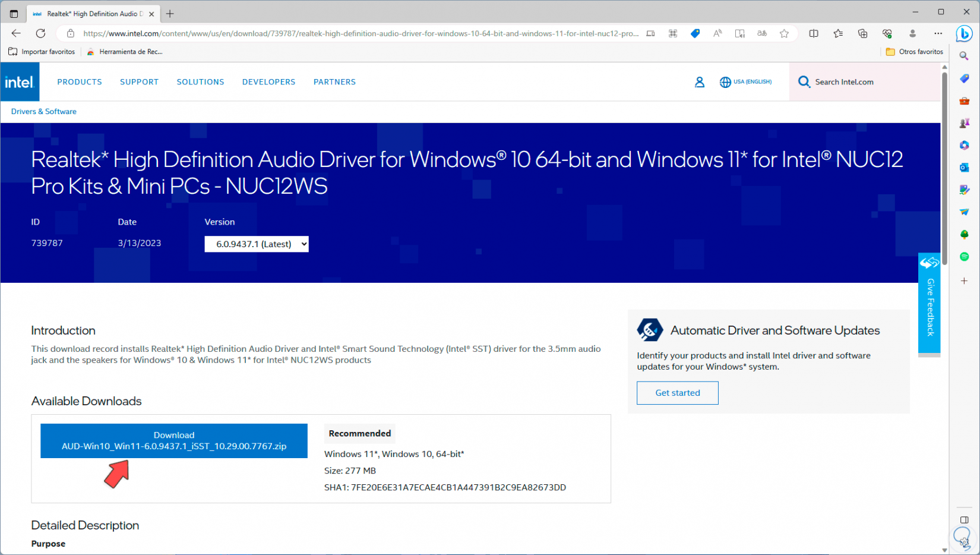Click the browser address bar URL

[361, 33]
